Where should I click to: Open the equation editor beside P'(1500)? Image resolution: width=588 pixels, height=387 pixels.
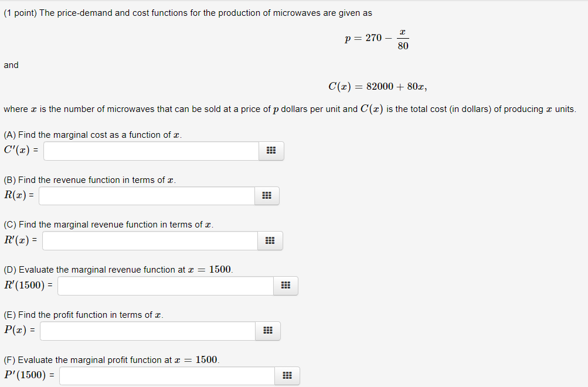pos(287,375)
